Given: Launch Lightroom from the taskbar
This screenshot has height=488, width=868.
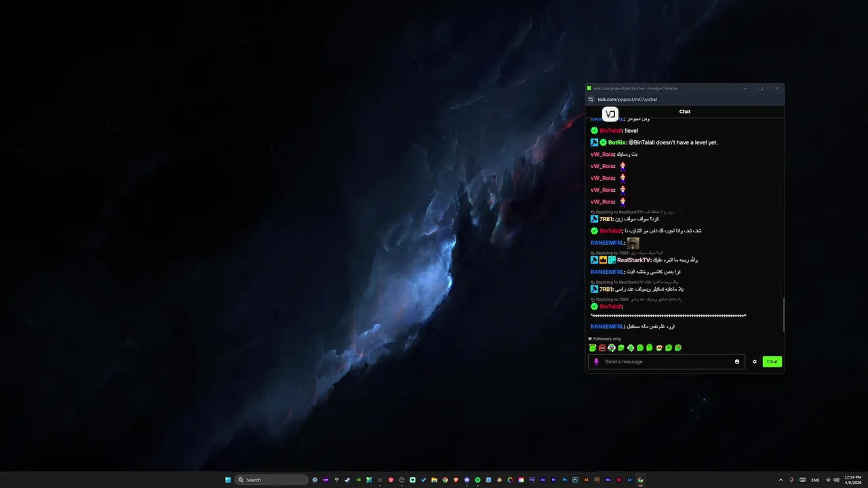Looking at the screenshot, I should [629, 480].
